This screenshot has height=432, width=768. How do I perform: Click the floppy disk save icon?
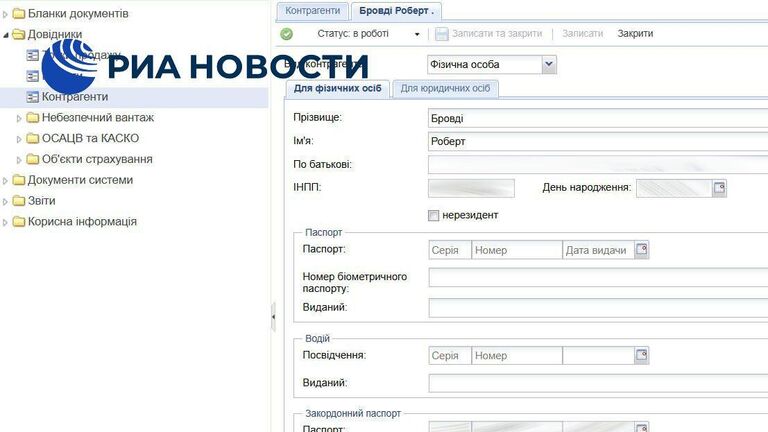click(441, 34)
